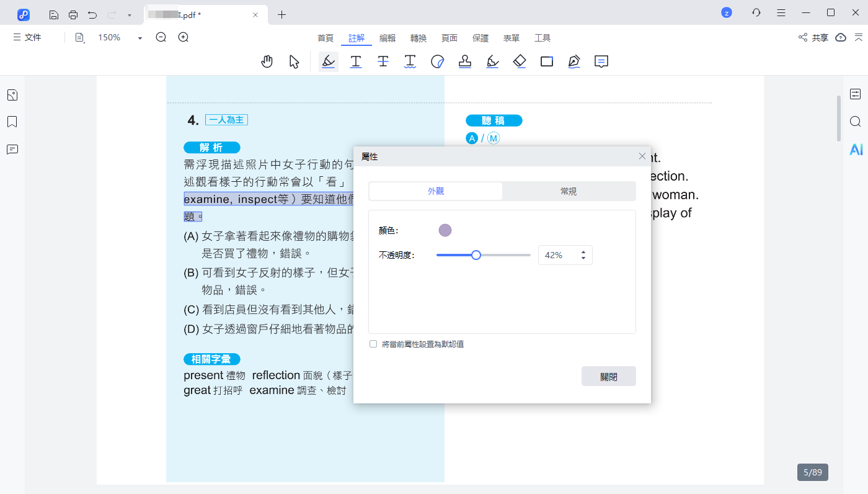Choose the Squiggly underline tool
This screenshot has height=494, width=868.
[410, 61]
